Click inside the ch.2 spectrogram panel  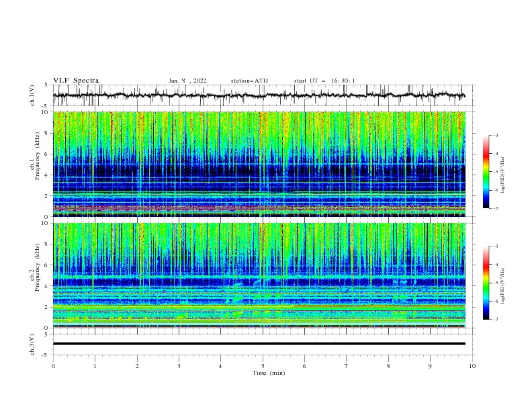[259, 275]
